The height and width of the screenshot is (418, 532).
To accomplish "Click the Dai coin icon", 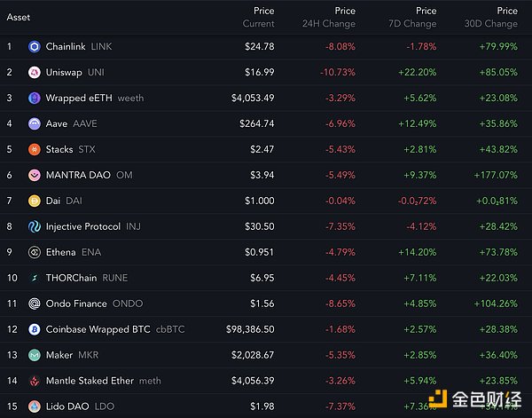I will (35, 201).
